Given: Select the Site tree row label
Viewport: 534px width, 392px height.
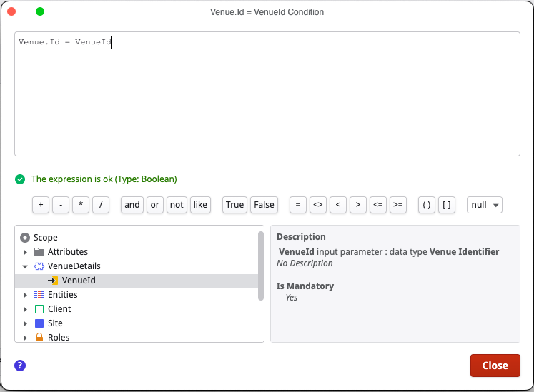Looking at the screenshot, I should tap(55, 323).
